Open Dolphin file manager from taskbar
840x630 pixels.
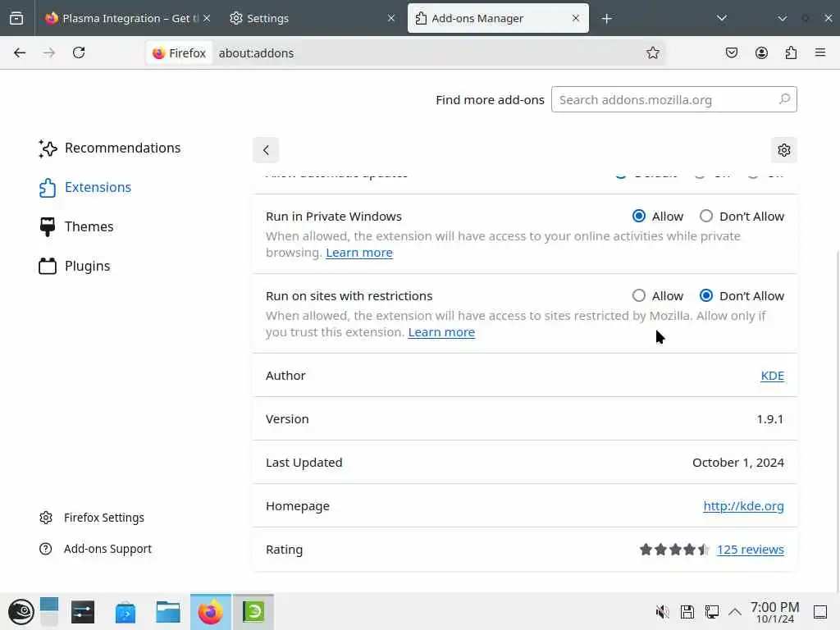pyautogui.click(x=167, y=612)
